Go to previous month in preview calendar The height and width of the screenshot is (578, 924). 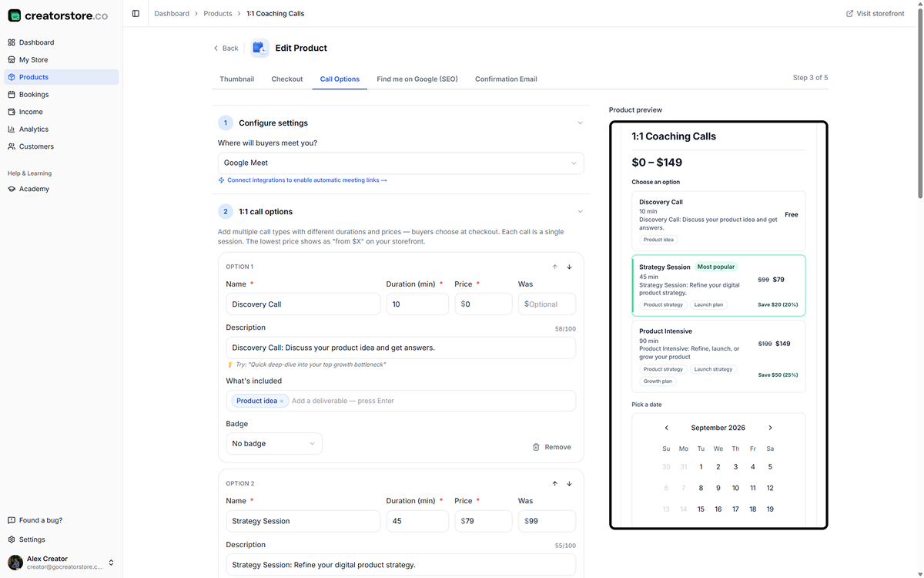(x=667, y=428)
